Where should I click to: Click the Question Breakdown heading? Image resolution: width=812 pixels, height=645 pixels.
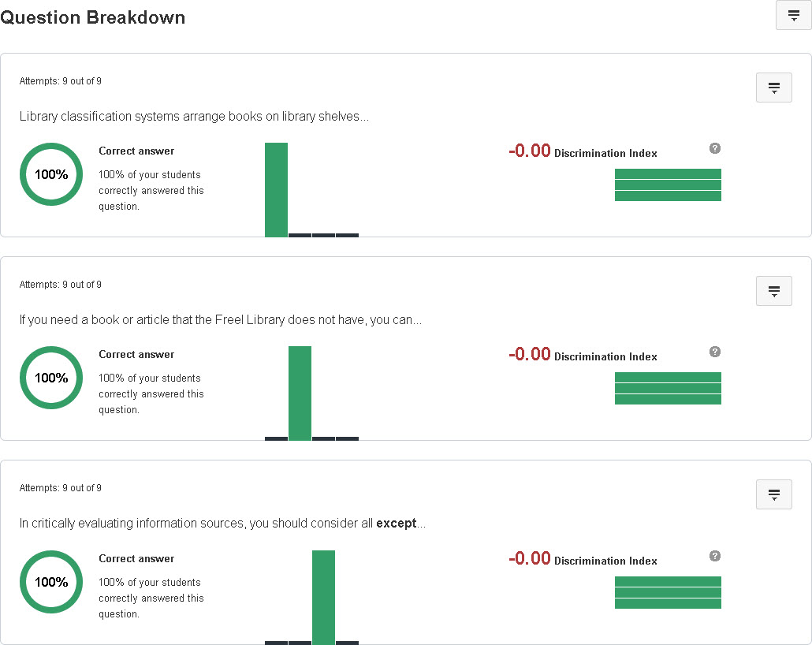point(93,17)
